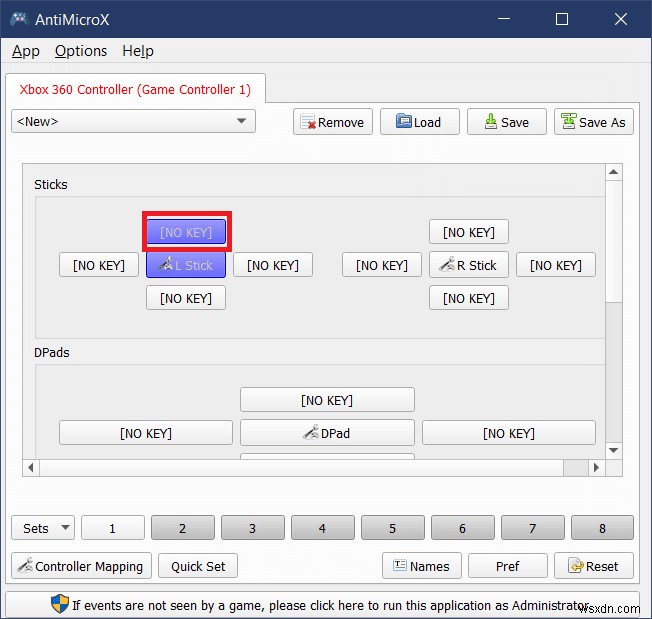
Task: Reset the controller mappings
Action: pos(594,566)
